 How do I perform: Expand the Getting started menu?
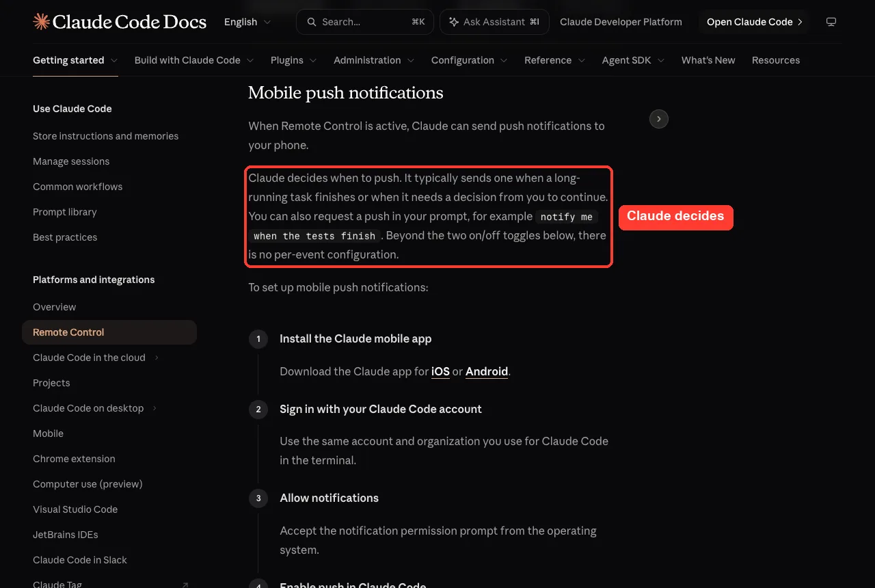point(75,60)
